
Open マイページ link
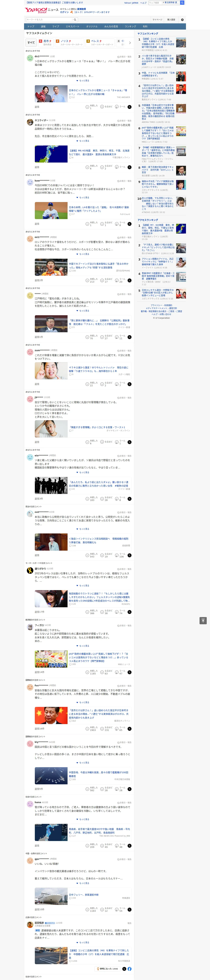157,20
